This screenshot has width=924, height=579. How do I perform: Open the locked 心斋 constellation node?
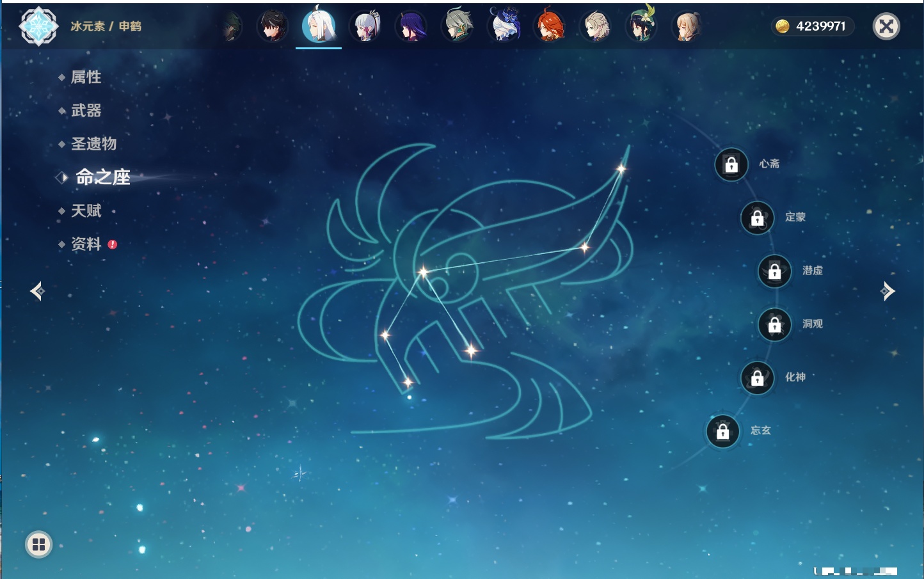tap(731, 164)
